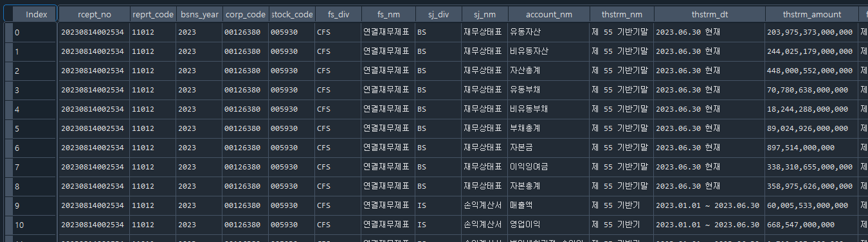Click the '비유동부채' cell
868x242 pixels.
(548, 109)
